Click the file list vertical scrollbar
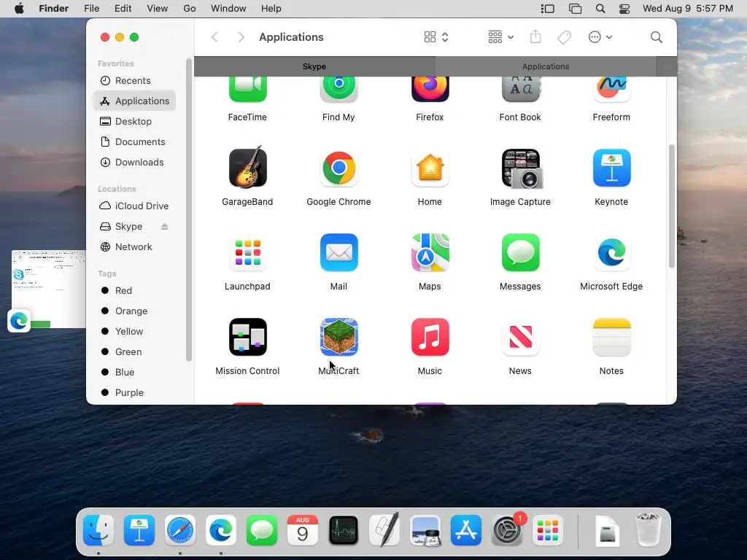Viewport: 747px width, 560px height. [x=671, y=206]
